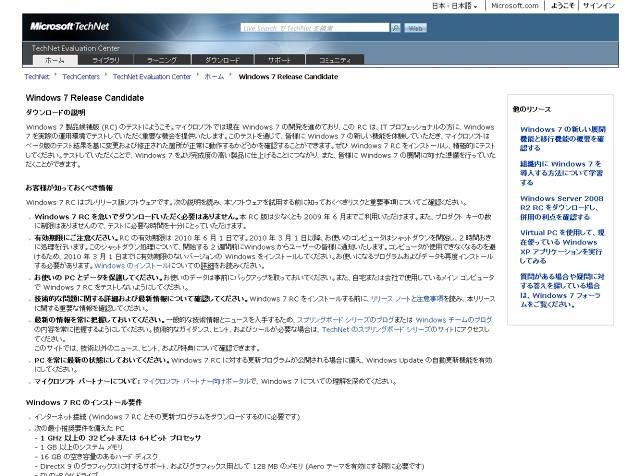Open the 日本 - 日本語 language dropdown
Image resolution: width=640 pixels, height=476 pixels.
(455, 6)
